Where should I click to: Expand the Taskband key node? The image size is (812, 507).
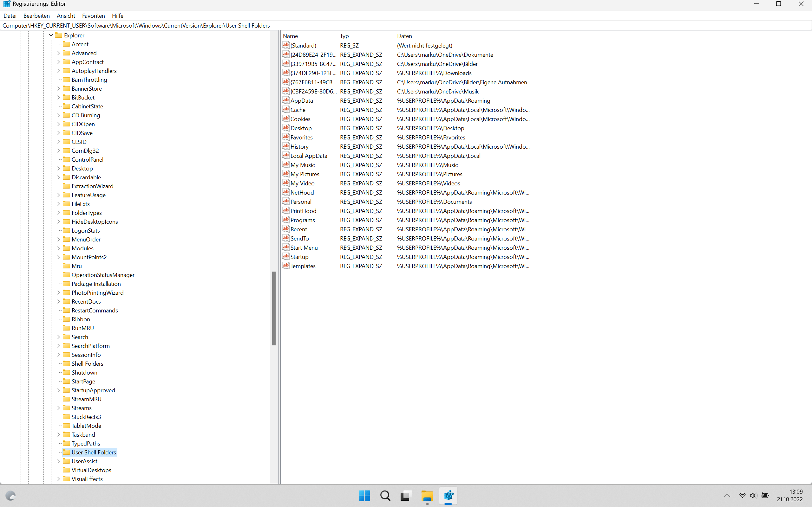[59, 434]
